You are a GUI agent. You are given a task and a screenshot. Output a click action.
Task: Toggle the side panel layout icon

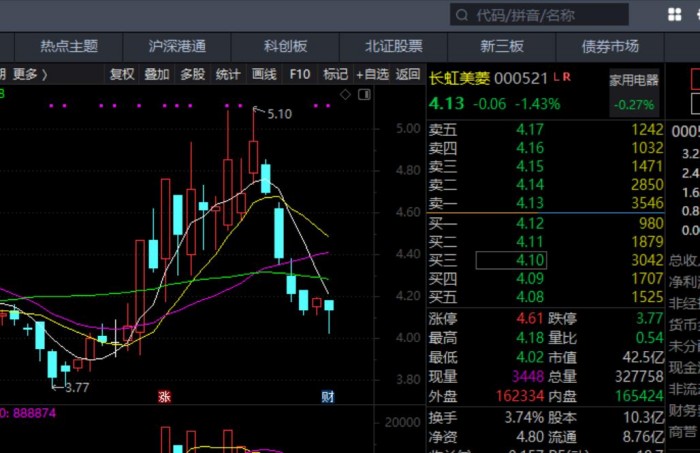(x=365, y=94)
